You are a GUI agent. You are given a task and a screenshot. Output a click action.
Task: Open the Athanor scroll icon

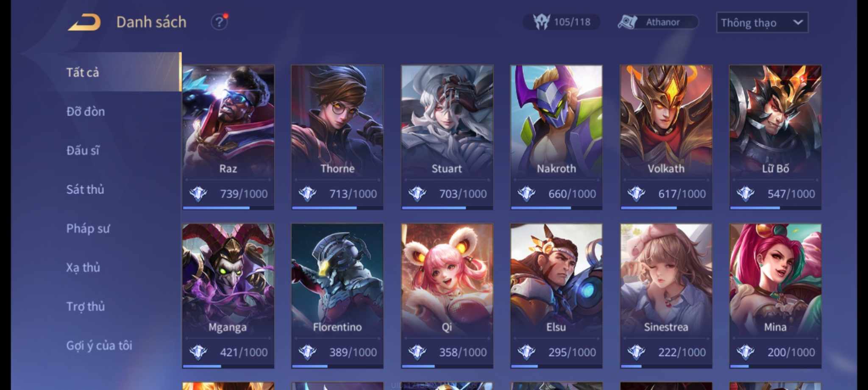[627, 22]
